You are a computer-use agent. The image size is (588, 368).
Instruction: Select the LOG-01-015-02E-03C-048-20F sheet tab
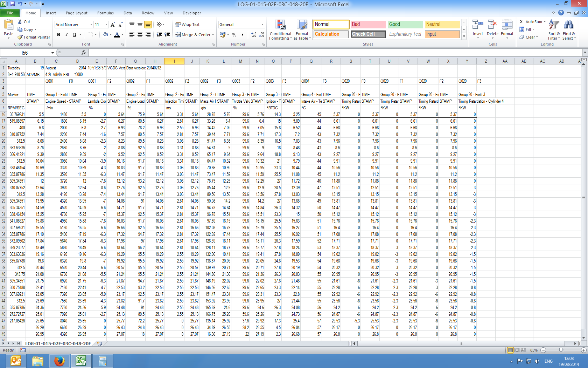click(58, 343)
